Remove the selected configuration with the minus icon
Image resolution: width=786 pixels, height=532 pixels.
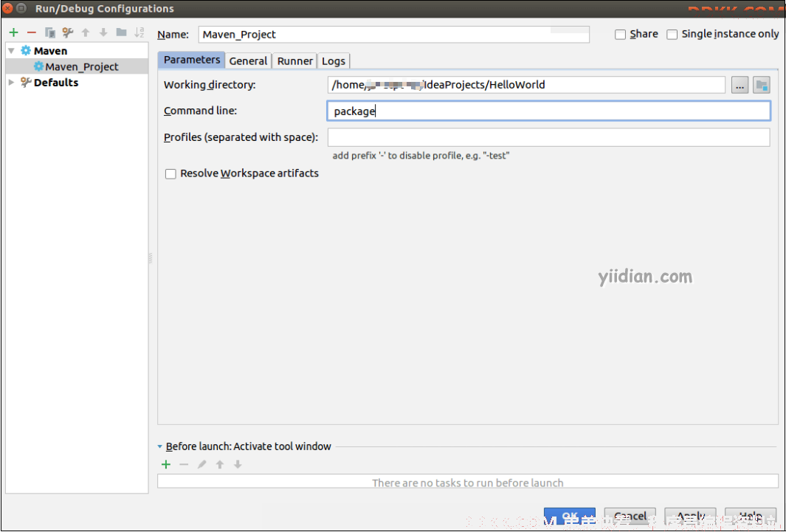32,32
